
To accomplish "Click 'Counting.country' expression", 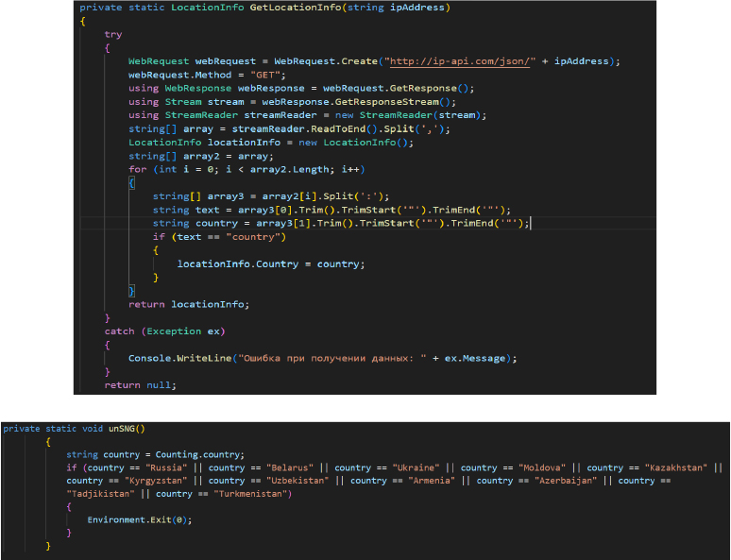I will click(197, 455).
